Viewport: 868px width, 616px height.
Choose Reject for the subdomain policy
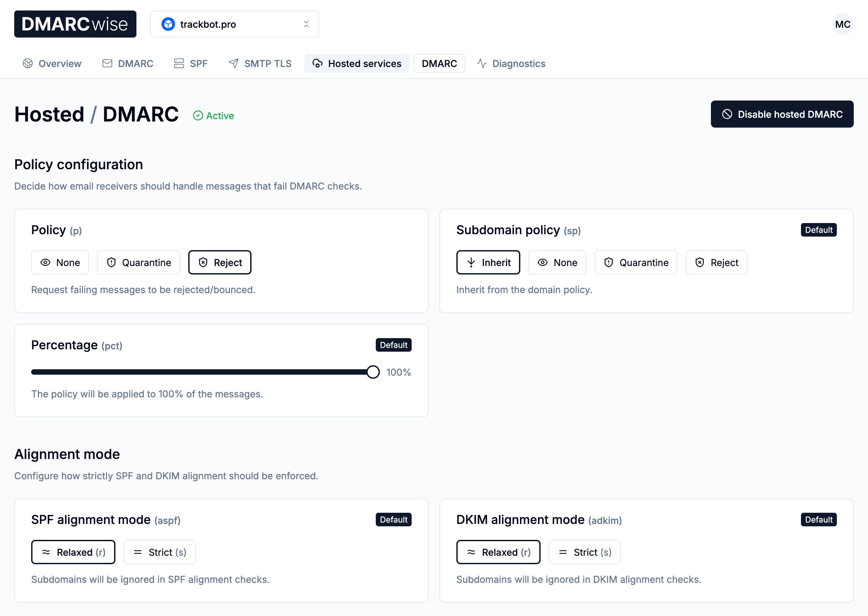pos(716,262)
